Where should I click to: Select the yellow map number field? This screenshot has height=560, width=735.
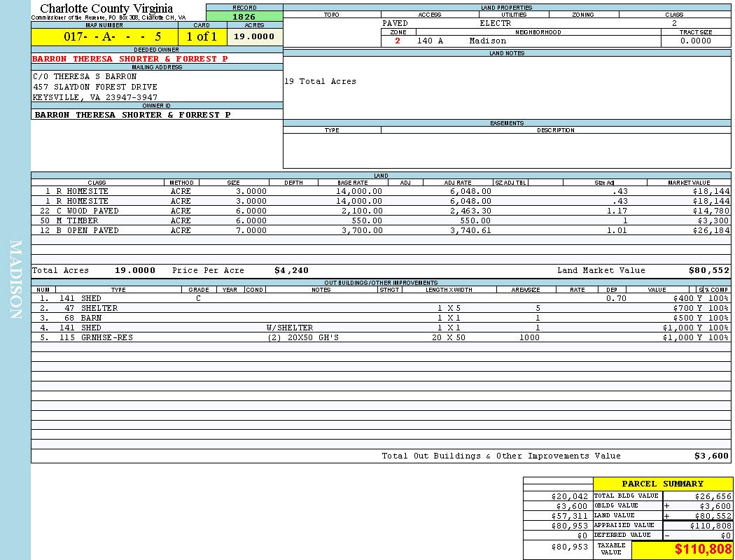[x=104, y=37]
